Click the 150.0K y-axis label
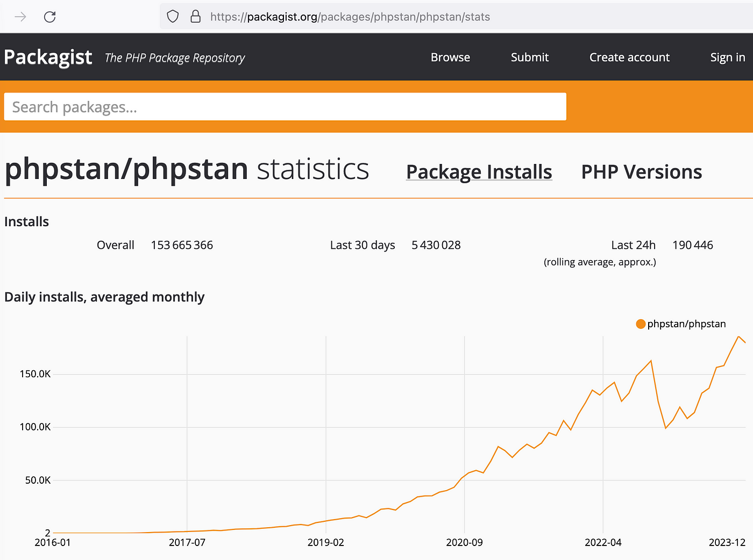753x560 pixels. click(x=35, y=374)
